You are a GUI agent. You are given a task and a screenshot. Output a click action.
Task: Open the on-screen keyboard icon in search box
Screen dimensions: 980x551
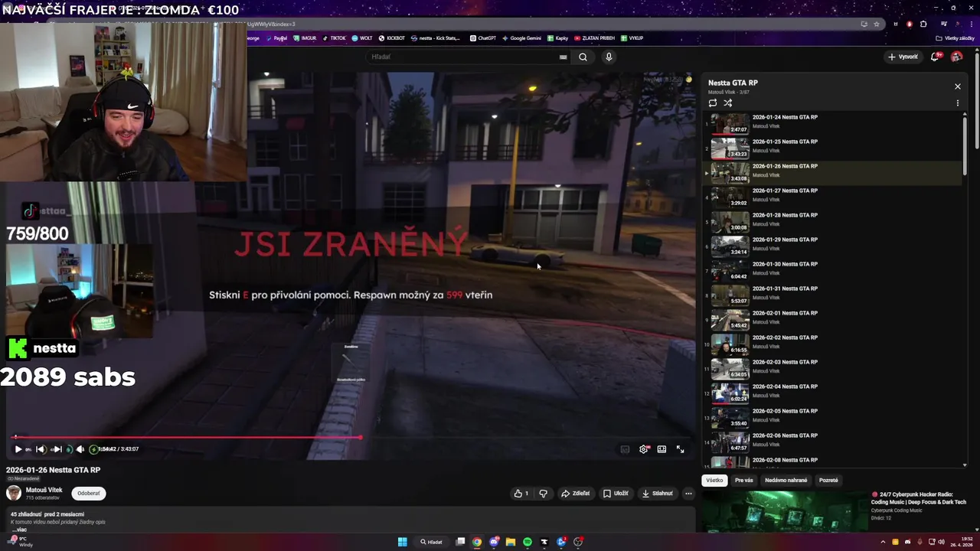coord(563,57)
